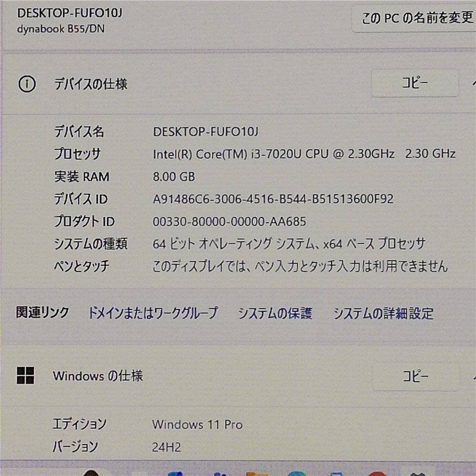
Task: Click the ペンとタッチ label
Action: point(82,266)
